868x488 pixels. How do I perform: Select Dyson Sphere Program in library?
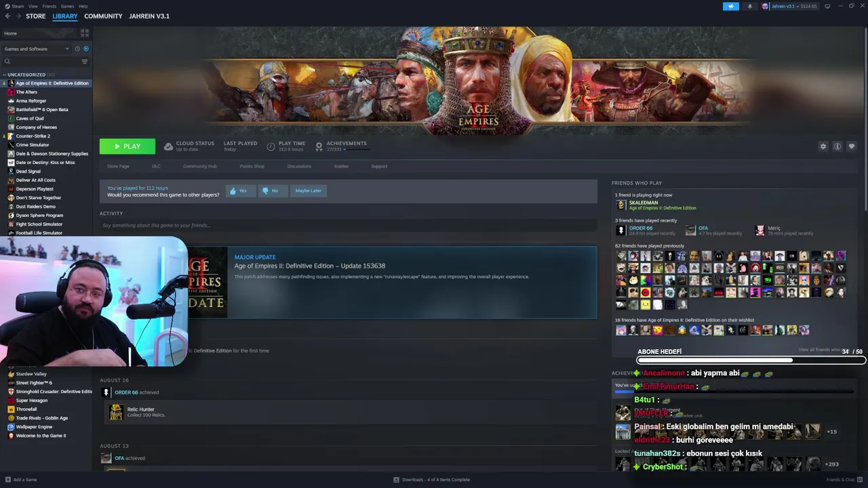click(x=39, y=216)
